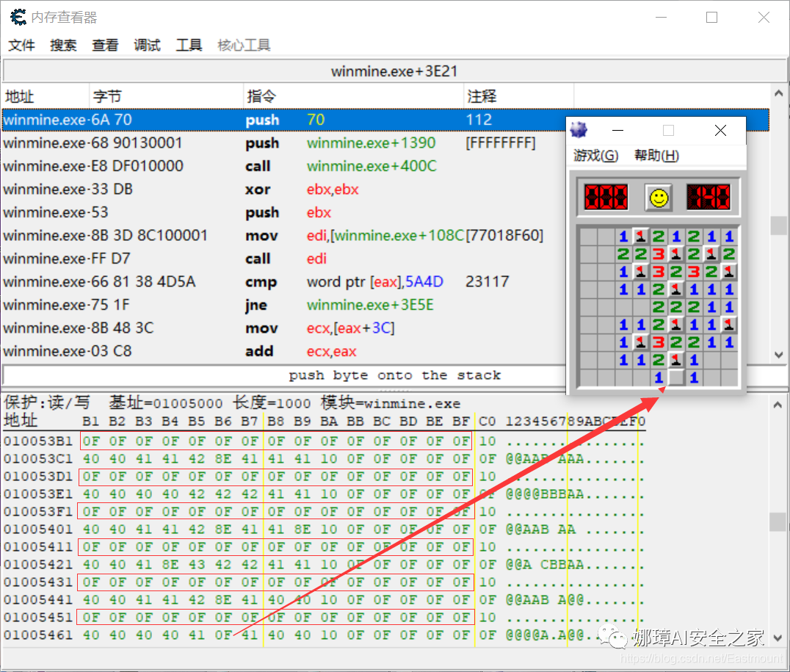Click the Minesweeper mine counter display

point(606,197)
